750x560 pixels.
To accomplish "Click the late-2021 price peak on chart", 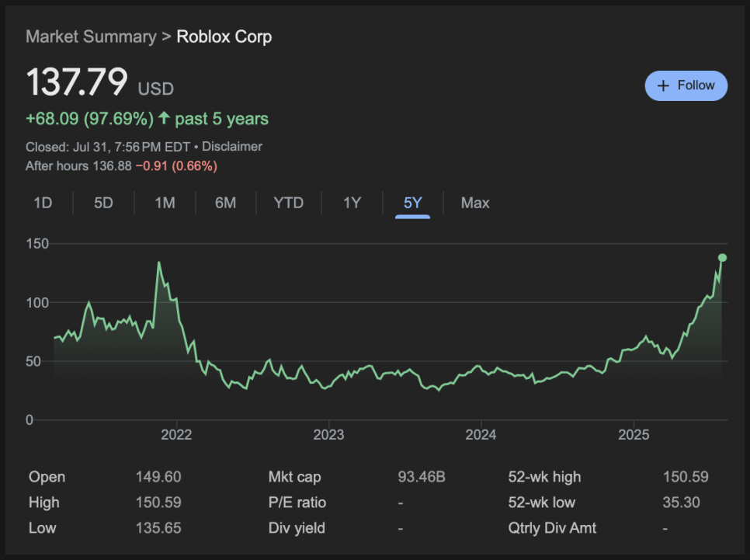I will coord(159,263).
